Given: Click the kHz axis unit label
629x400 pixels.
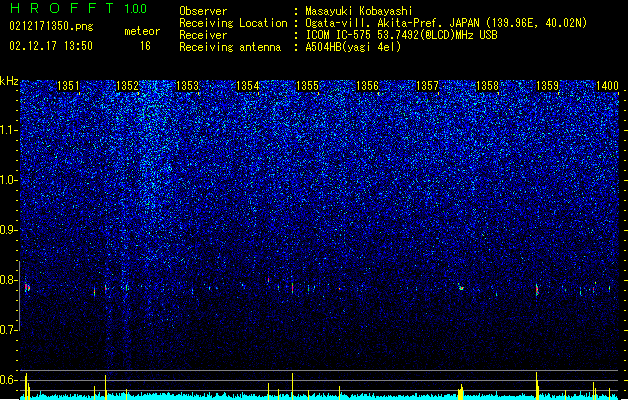Looking at the screenshot, I should [9, 81].
